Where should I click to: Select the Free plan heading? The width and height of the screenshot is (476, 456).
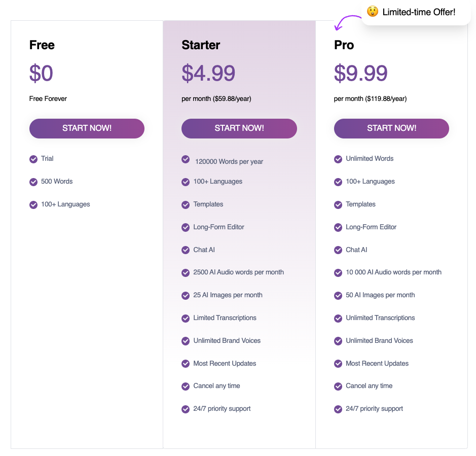[42, 45]
